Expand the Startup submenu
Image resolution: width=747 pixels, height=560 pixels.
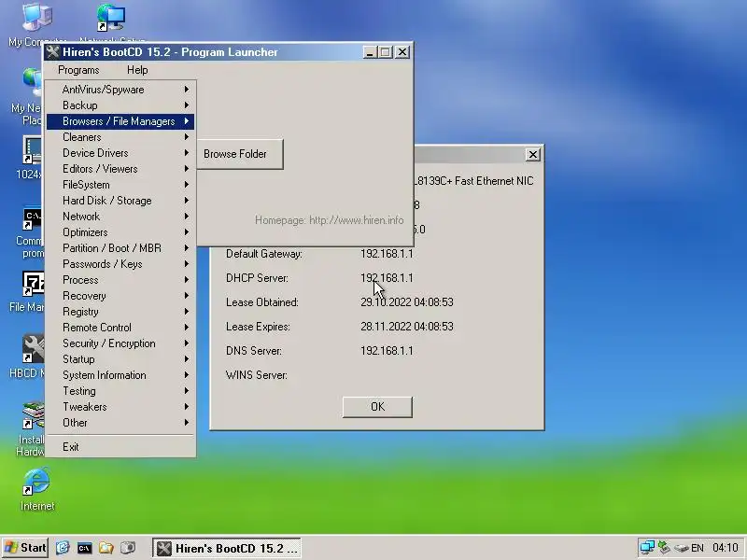tap(120, 359)
